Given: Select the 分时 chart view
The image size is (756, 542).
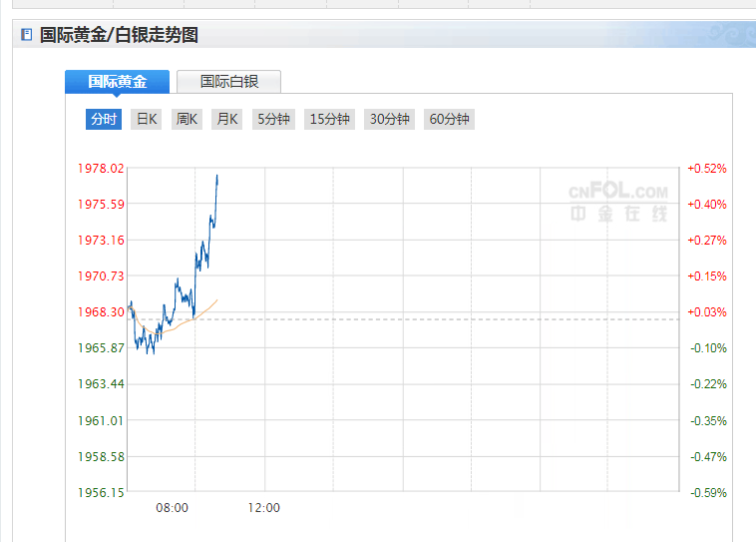Looking at the screenshot, I should 104,120.
